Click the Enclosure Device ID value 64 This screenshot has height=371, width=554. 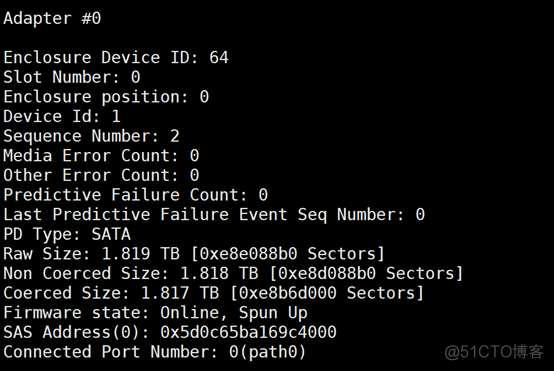(219, 57)
